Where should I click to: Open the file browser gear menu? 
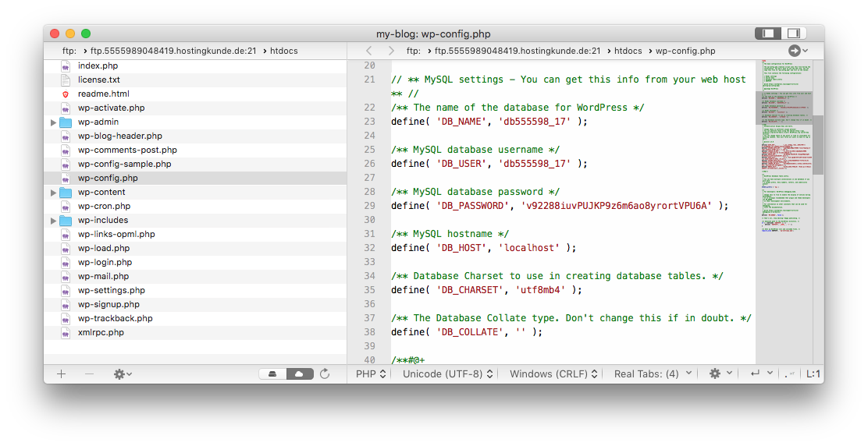click(x=123, y=374)
